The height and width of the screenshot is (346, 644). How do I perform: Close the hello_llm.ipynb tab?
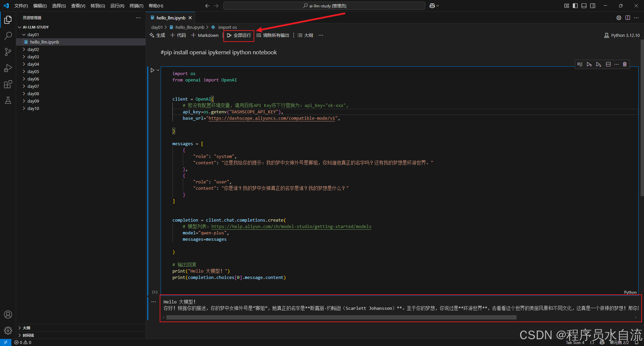click(x=190, y=18)
